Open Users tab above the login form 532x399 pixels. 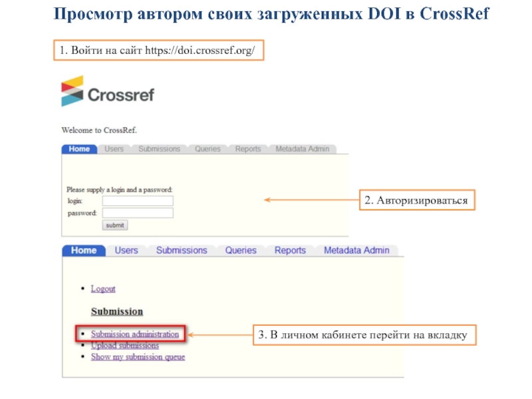pos(114,149)
